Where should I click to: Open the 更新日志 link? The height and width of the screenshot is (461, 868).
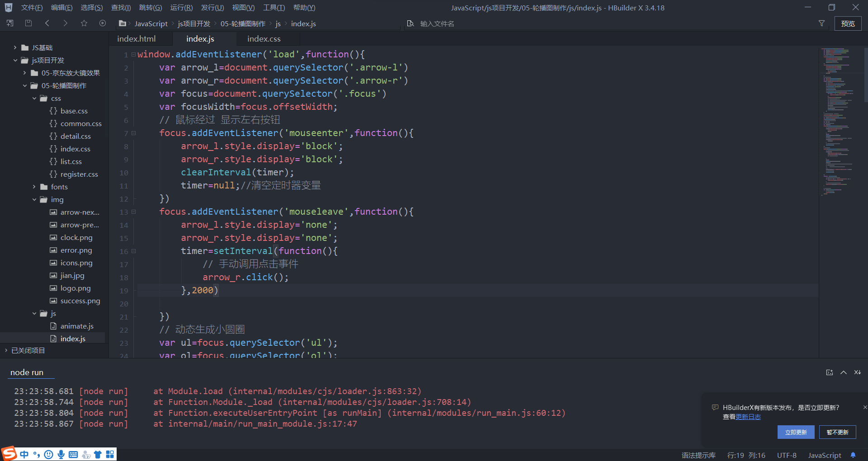tap(749, 417)
